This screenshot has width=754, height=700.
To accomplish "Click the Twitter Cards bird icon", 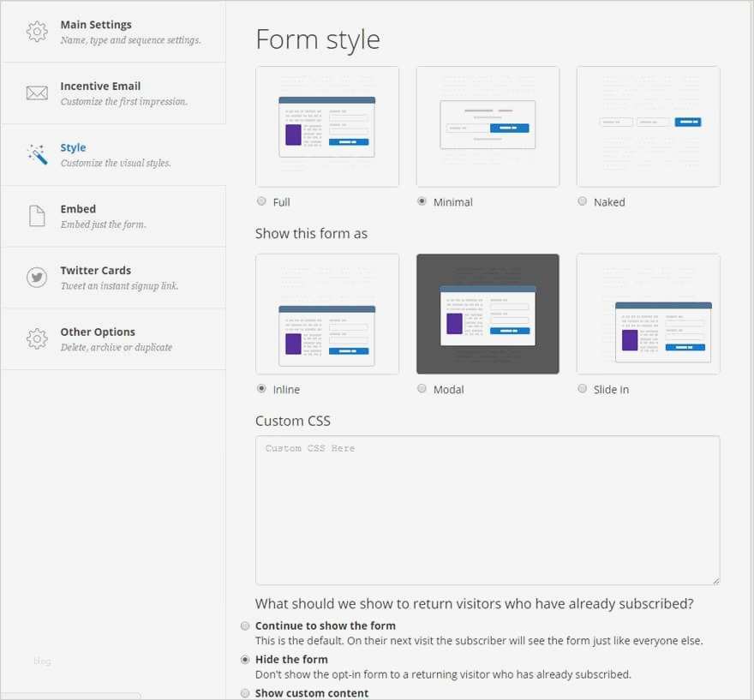I will 37,278.
